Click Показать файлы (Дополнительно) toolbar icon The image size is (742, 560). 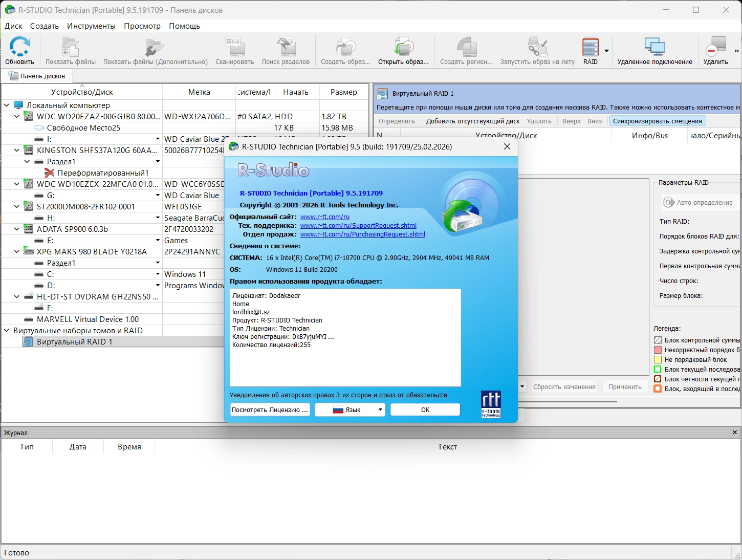pos(155,47)
